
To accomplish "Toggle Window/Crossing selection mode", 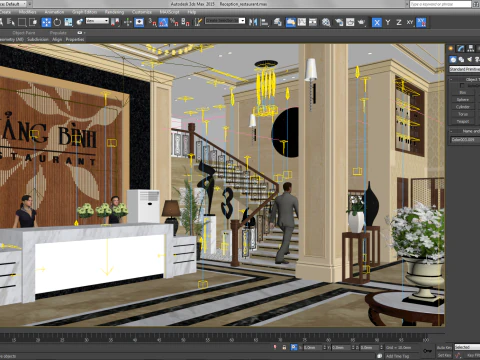I will click(33, 22).
